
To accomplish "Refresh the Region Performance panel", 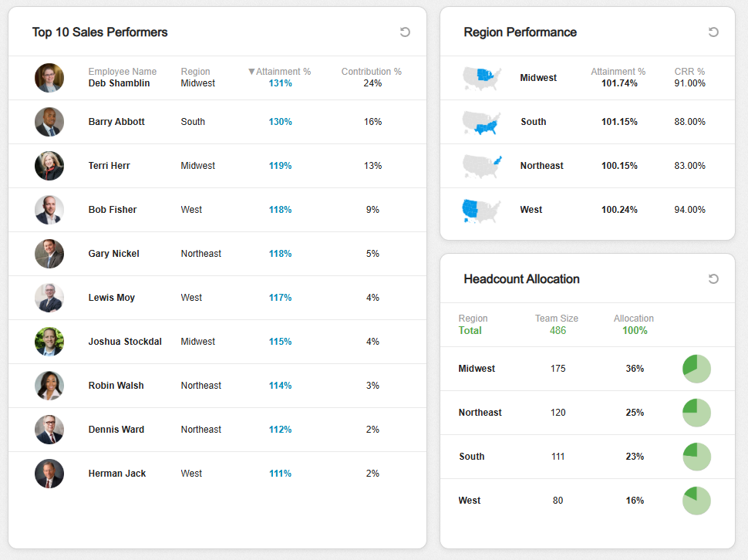I will pyautogui.click(x=713, y=32).
